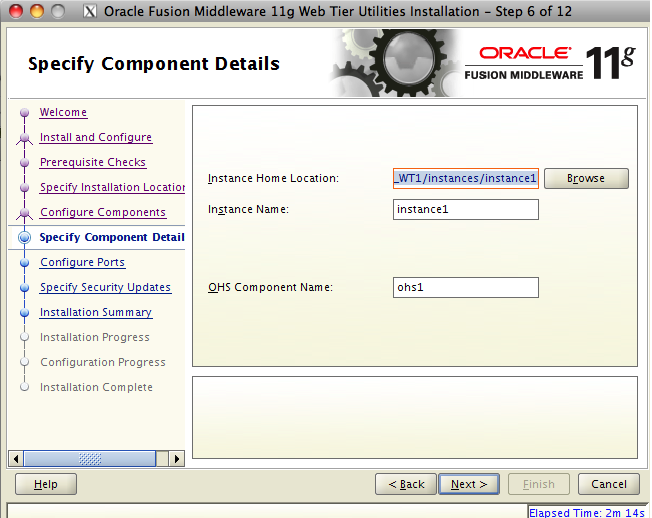Click the OHS Component Name field
The width and height of the screenshot is (652, 518).
coord(466,287)
